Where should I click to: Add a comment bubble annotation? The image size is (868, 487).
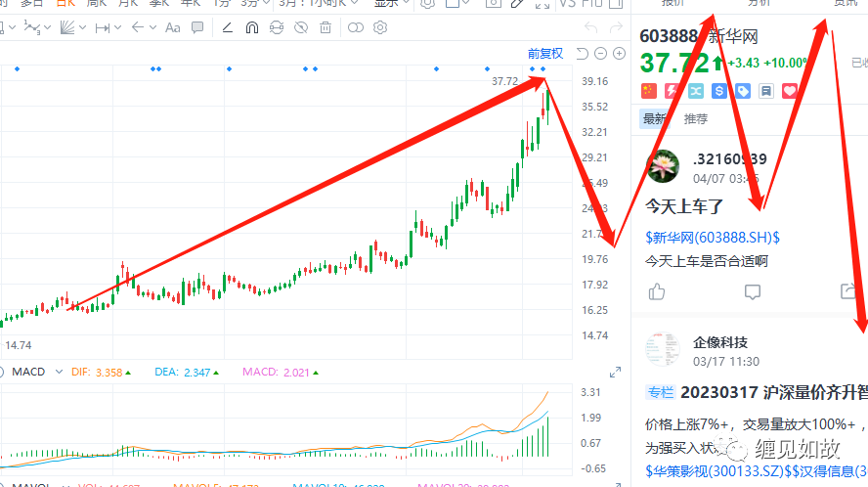click(x=197, y=27)
